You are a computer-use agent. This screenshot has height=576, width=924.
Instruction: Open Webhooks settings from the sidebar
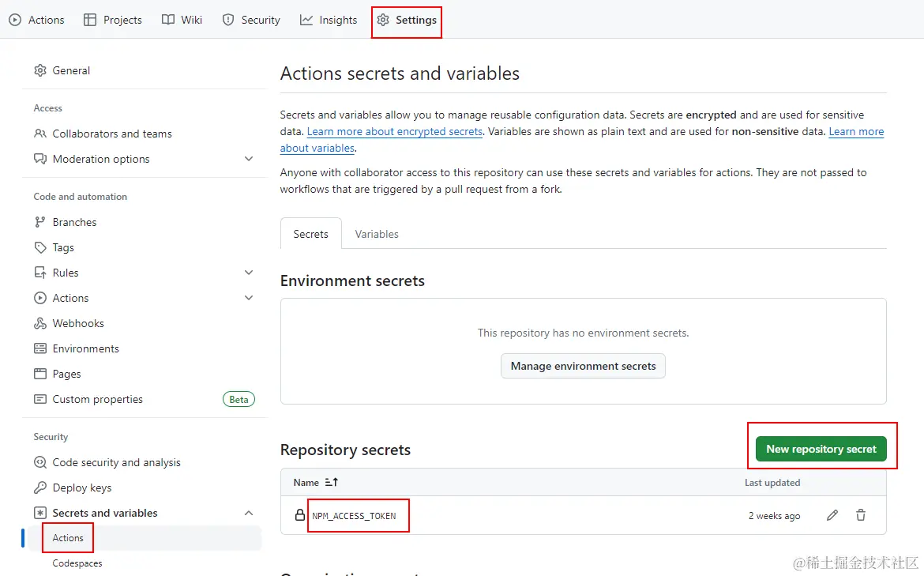(79, 323)
